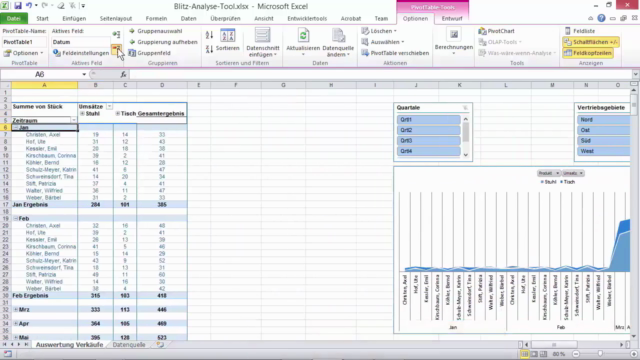Click Aktualisieren to refresh the pivot
The width and height of the screenshot is (640, 360).
(303, 42)
